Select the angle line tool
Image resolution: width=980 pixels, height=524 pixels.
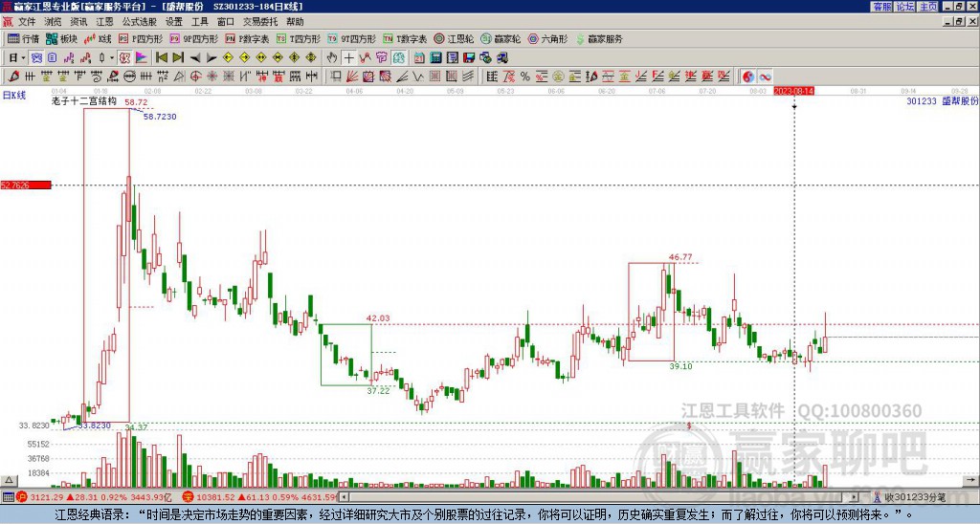click(402, 76)
